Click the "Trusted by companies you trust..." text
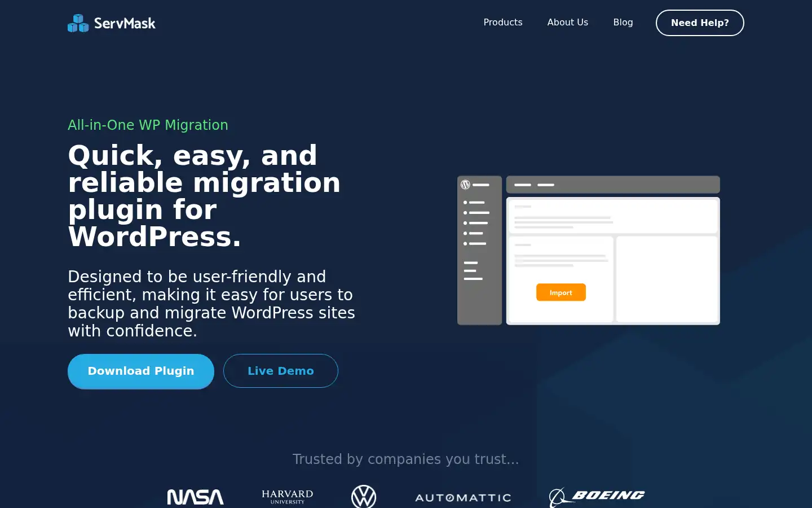The image size is (812, 508). click(405, 459)
